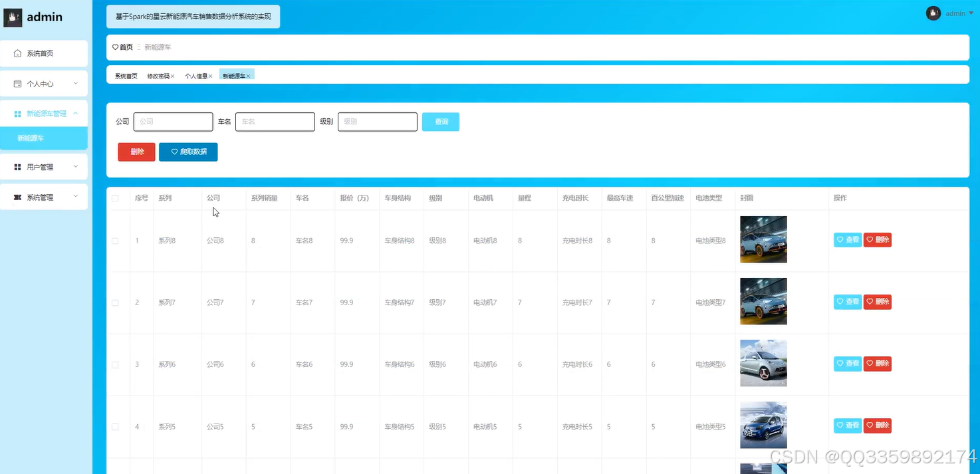Open cover thumbnail for row 系列8

763,239
